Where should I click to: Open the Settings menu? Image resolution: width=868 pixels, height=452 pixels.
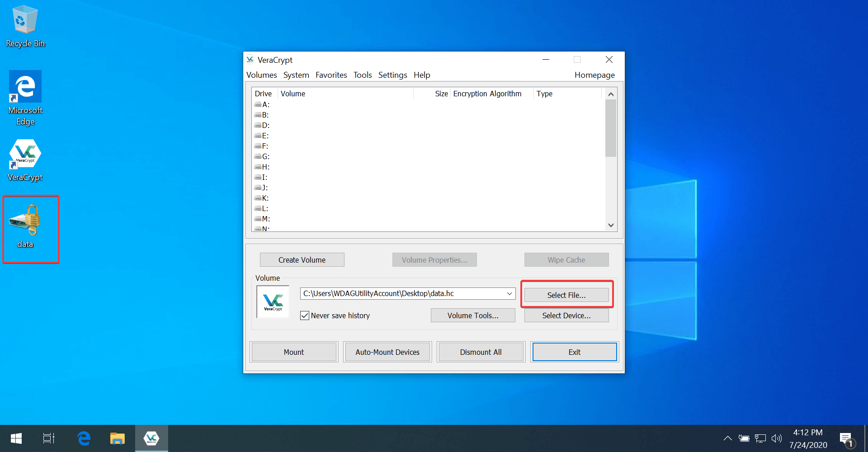(392, 75)
